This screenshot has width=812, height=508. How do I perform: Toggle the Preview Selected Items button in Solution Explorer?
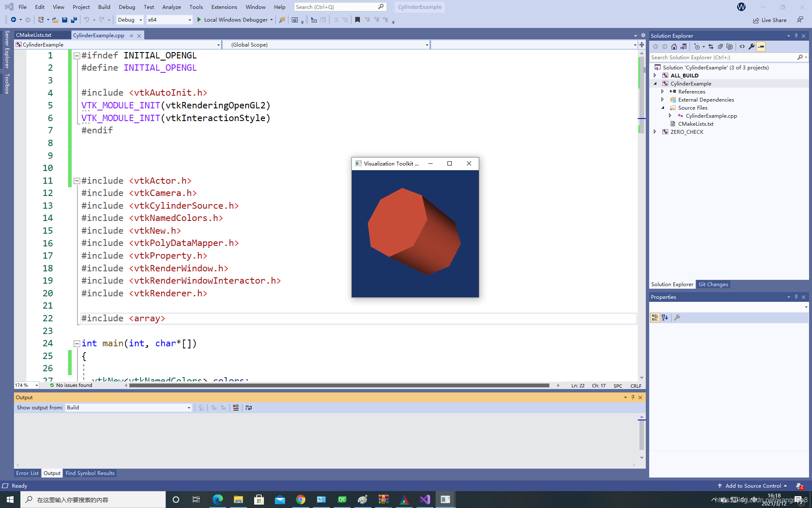[761, 47]
